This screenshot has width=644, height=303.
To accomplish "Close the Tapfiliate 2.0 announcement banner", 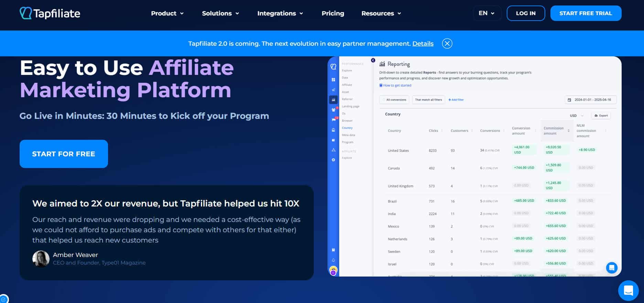I will click(x=447, y=44).
